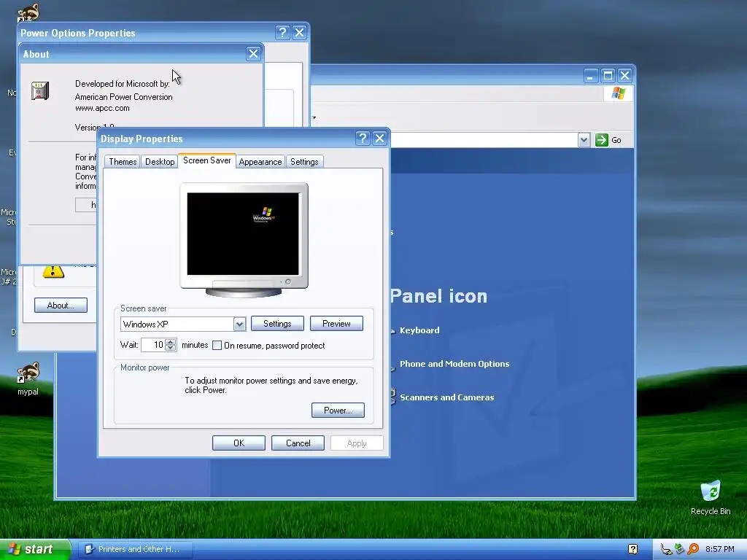Close the About dialog
Screen dimensions: 747x560
[253, 54]
